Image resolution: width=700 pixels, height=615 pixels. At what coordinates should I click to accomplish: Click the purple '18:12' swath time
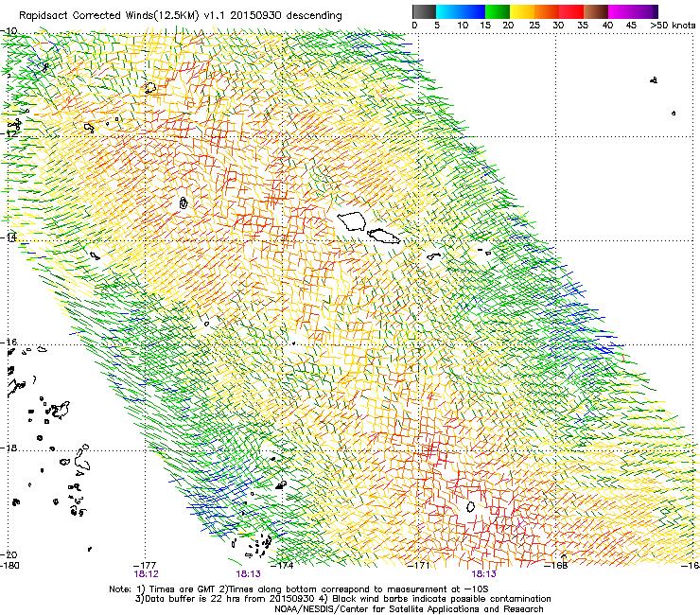pyautogui.click(x=146, y=574)
